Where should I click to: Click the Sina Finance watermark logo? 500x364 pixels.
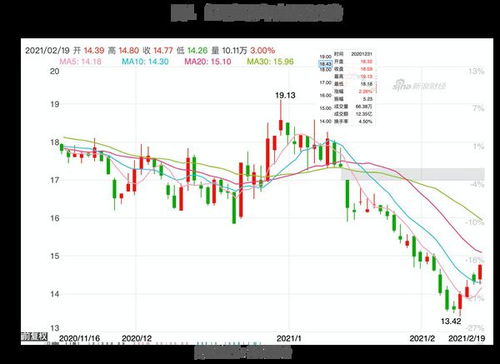(x=419, y=86)
